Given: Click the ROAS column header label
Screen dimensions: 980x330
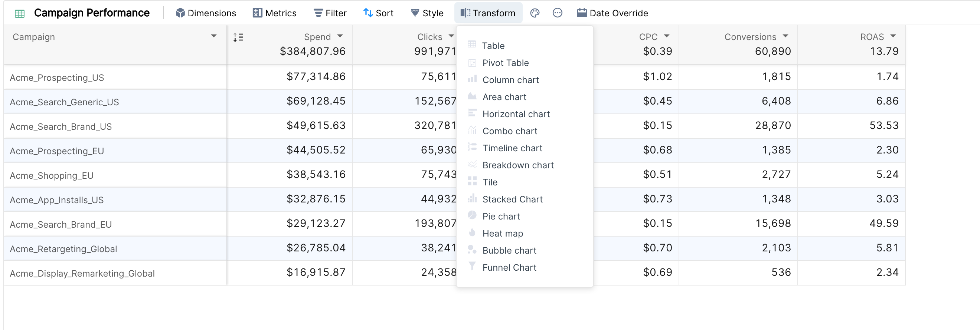Looking at the screenshot, I should pos(872,37).
